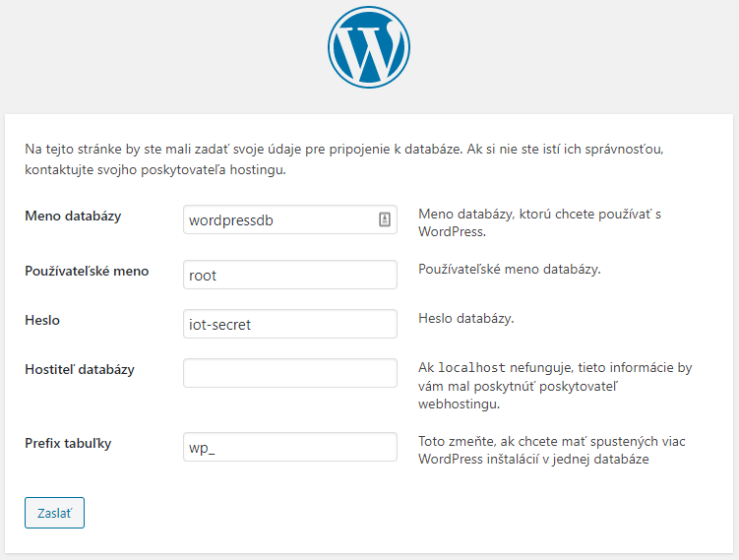739x560 pixels.
Task: Click the Hostiteľ databázy label
Action: [80, 369]
